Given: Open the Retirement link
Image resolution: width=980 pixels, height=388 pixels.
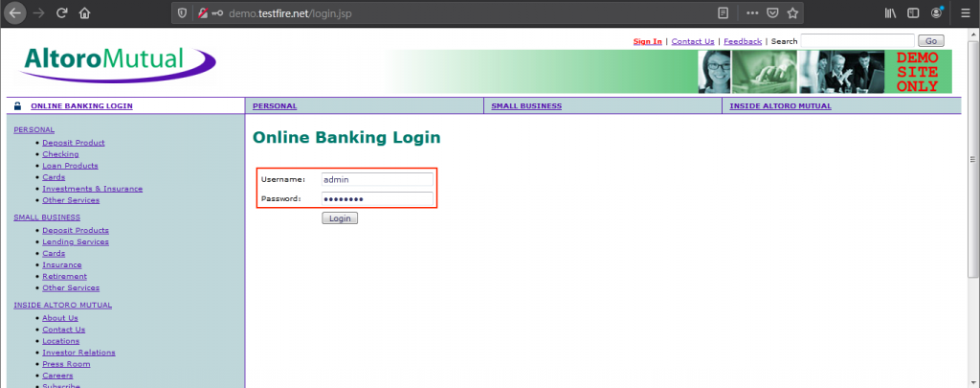Looking at the screenshot, I should click(64, 276).
